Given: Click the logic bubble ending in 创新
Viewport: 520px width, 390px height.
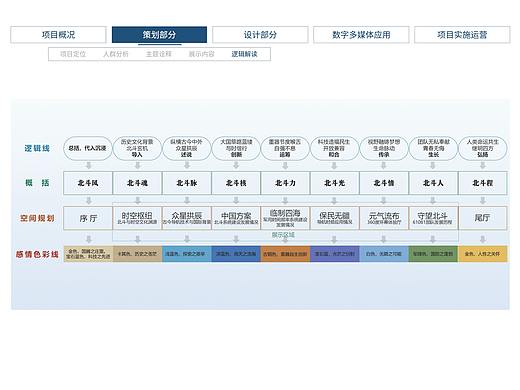Looking at the screenshot, I should point(236,148).
